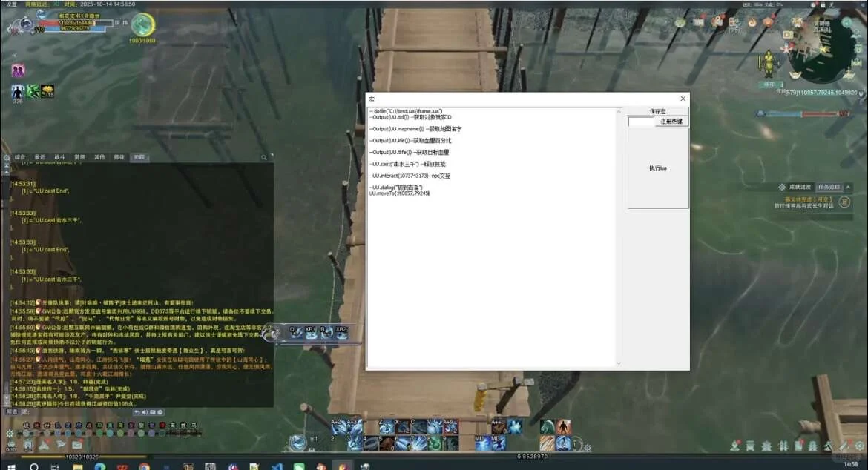Select the 任务追踪 quest tracking tab

[x=829, y=187]
